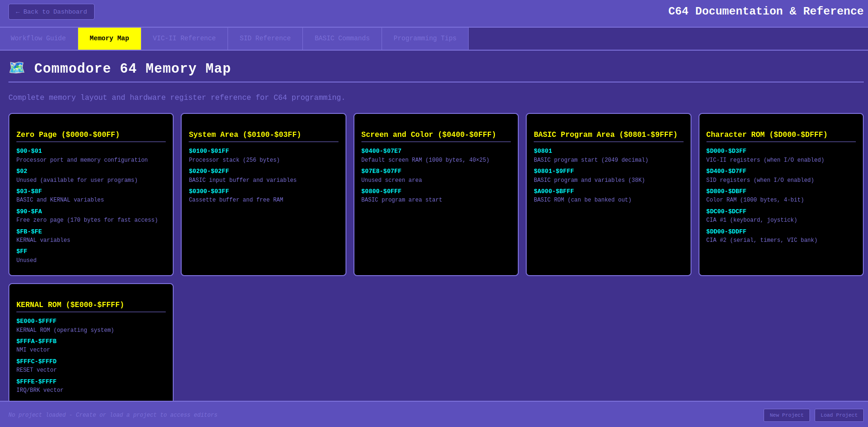Click 'BASIC ROM (can be banked out)'

pyautogui.click(x=582, y=200)
